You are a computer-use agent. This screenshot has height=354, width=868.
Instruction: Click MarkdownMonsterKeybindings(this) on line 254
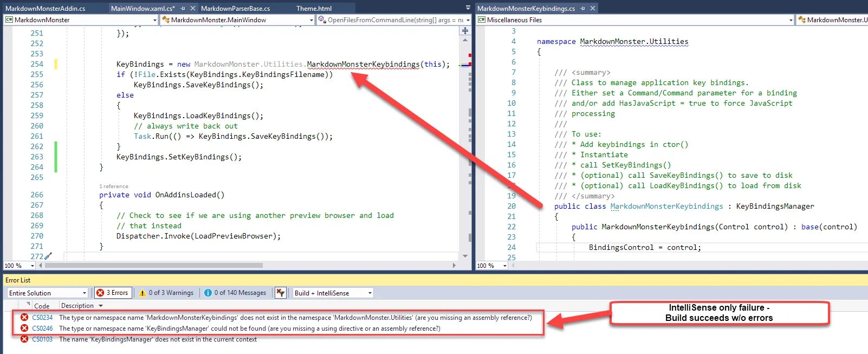tap(378, 64)
